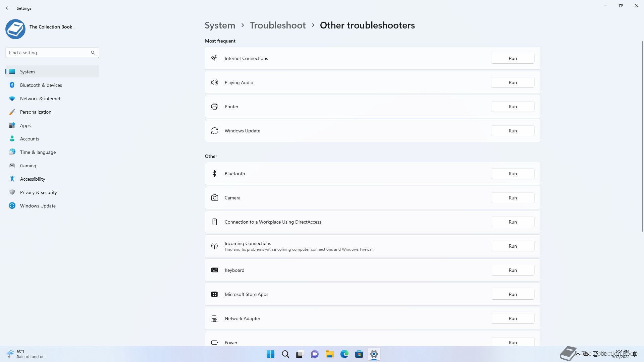Viewport: 644px width, 362px height.
Task: Run the Keyboard troubleshooter
Action: point(513,270)
